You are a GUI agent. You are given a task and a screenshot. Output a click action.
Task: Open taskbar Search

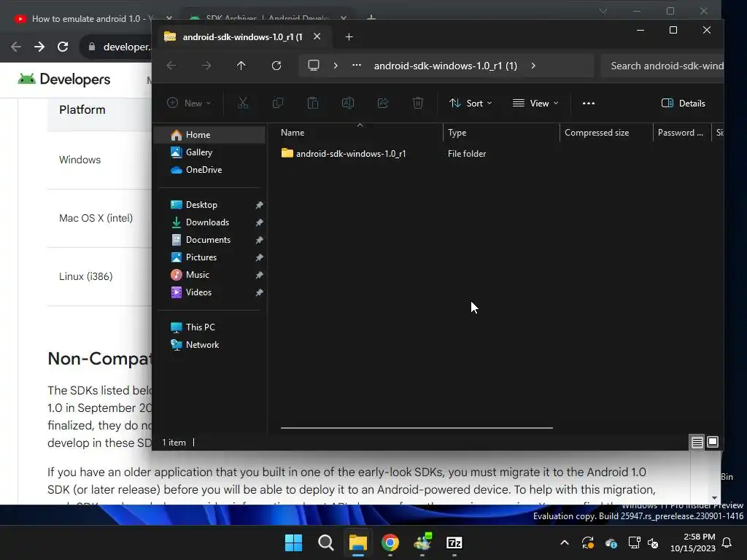point(326,542)
